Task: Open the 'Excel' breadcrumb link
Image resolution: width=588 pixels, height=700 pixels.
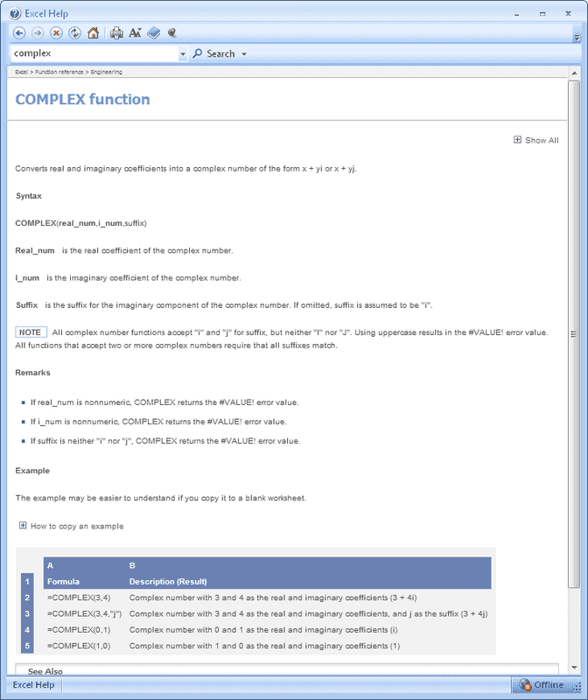Action: [x=21, y=72]
